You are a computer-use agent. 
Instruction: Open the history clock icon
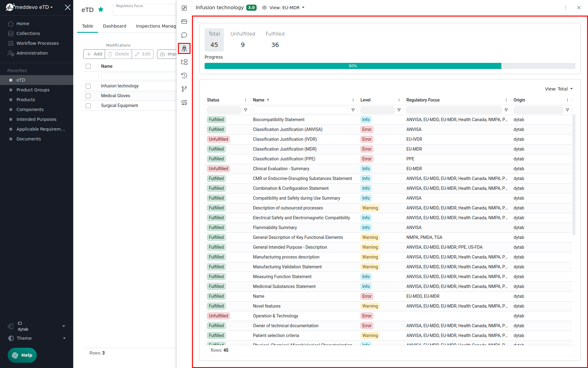184,75
